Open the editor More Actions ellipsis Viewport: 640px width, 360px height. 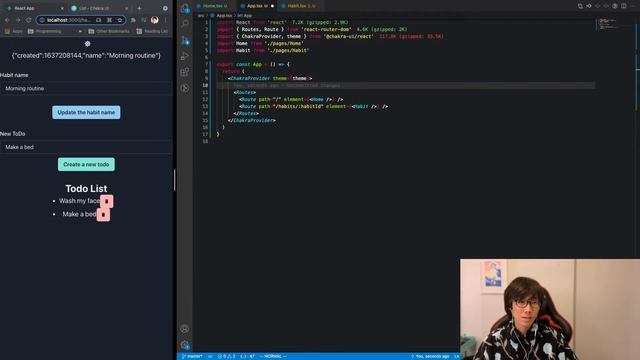[633, 6]
